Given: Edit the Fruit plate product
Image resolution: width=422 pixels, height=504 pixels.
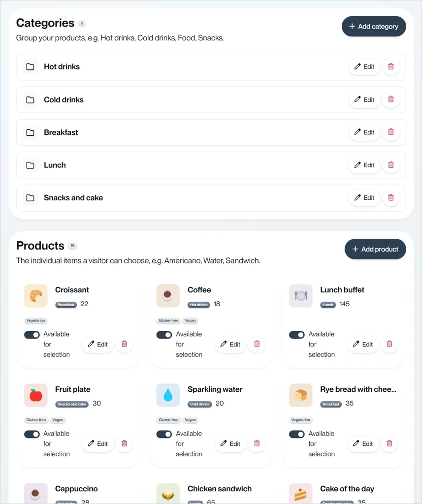Looking at the screenshot, I should pyautogui.click(x=98, y=443).
